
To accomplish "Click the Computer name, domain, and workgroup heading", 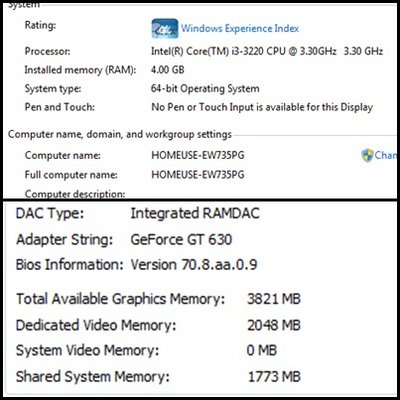I will [x=120, y=134].
